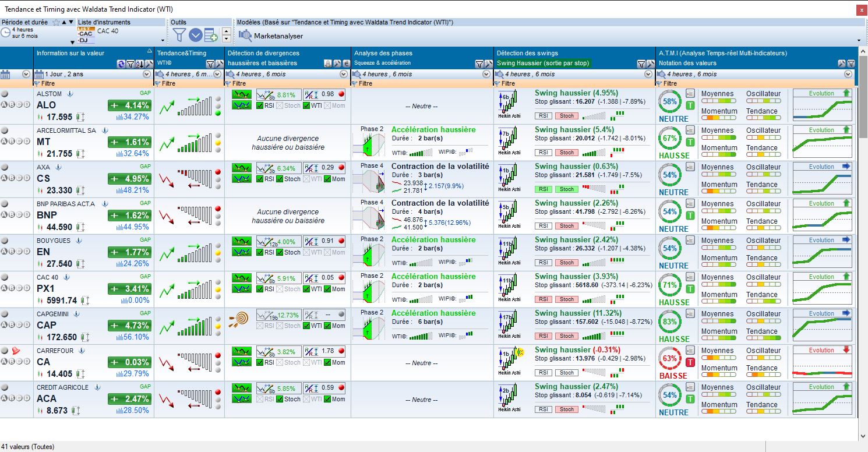This screenshot has width=868, height=452.
Task: Open settings wrench of Information sur la valeur column
Action: [149, 63]
